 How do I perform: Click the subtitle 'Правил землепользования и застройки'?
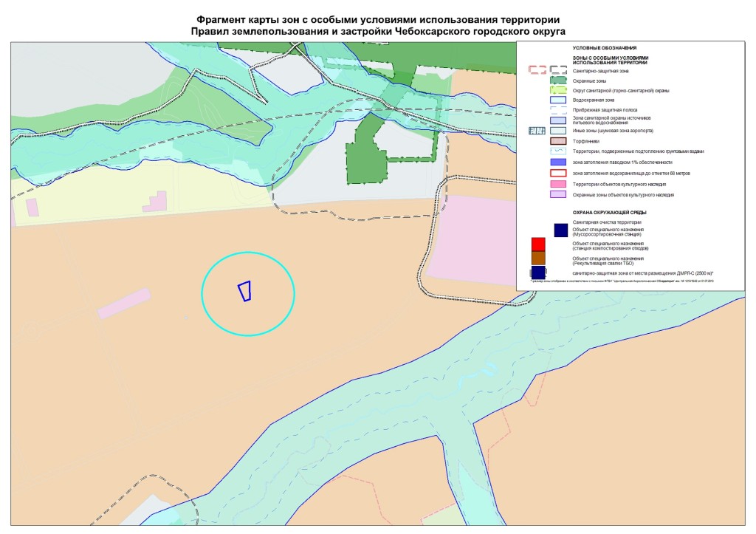[x=378, y=31]
